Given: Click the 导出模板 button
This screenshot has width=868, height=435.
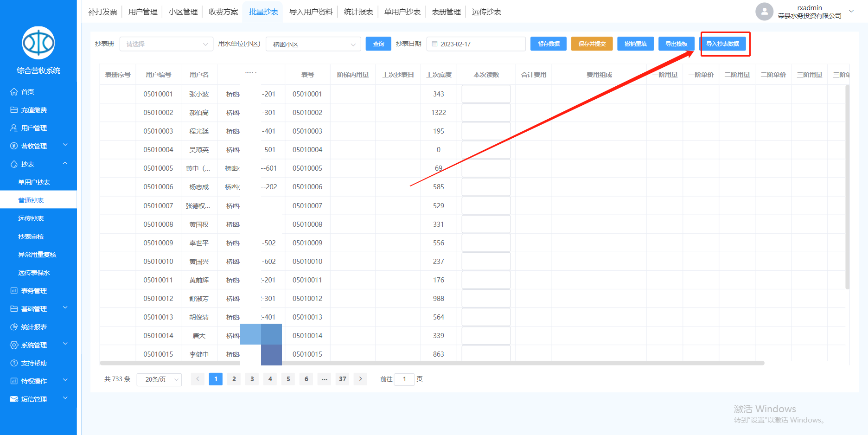Looking at the screenshot, I should point(677,44).
